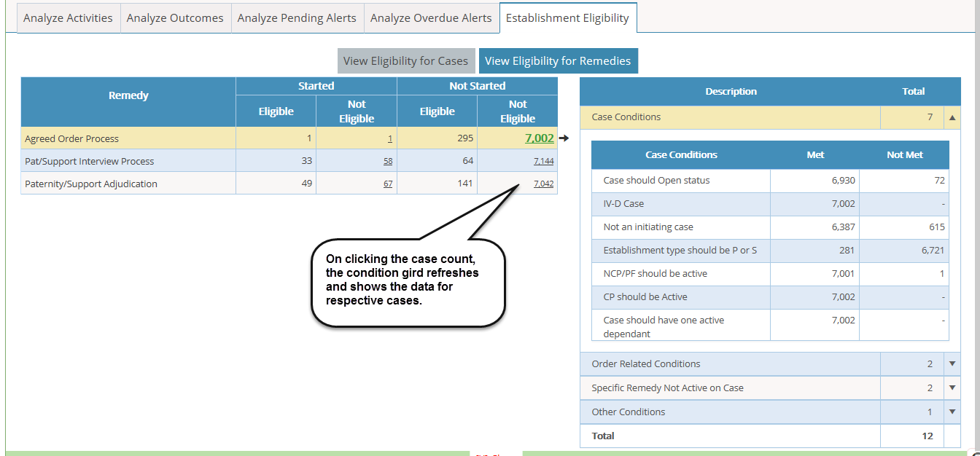
Task: Switch to the Analyze Activities tab
Action: [x=68, y=18]
